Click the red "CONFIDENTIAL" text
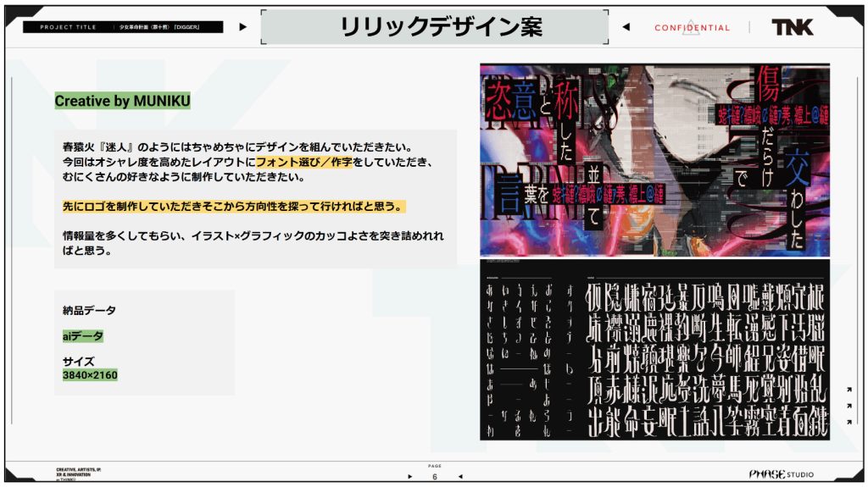868x487 pixels. tap(692, 28)
